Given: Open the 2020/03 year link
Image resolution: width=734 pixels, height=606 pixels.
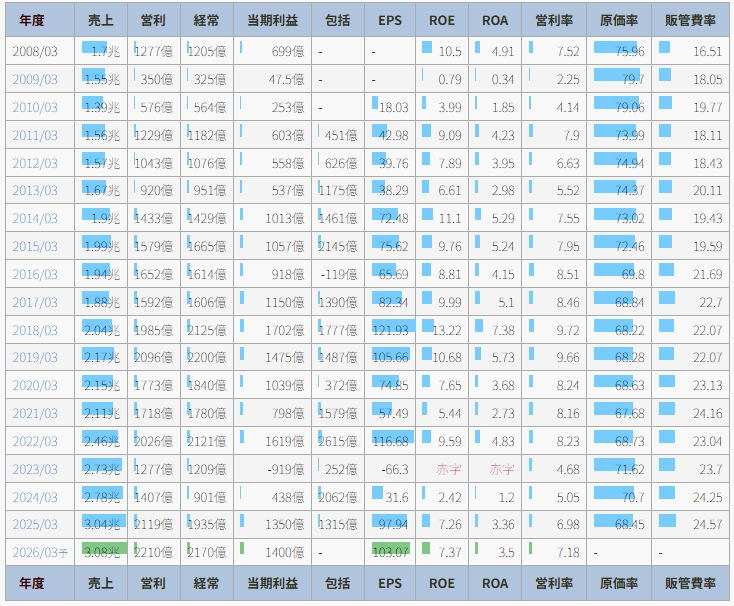Looking at the screenshot, I should (x=35, y=386).
